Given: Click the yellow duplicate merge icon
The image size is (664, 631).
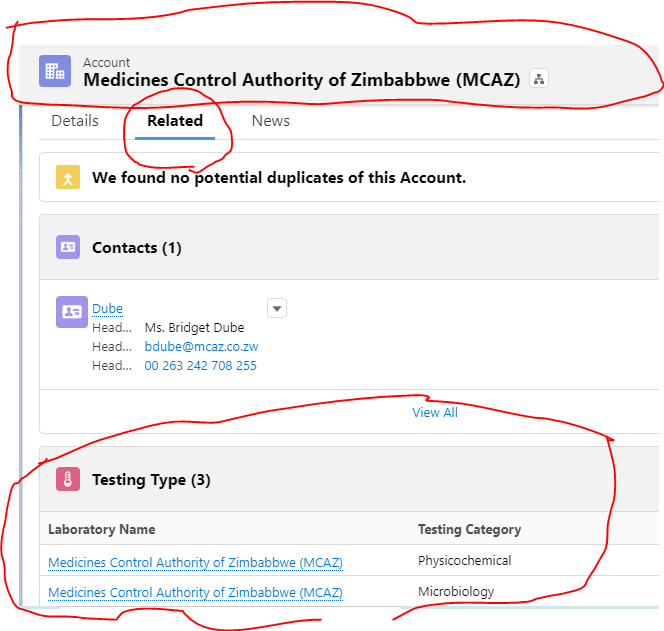Looking at the screenshot, I should (68, 178).
